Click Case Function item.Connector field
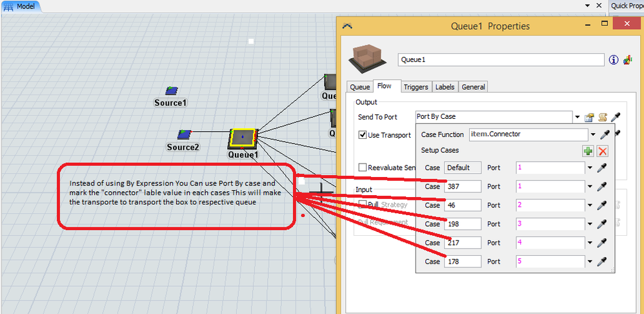Viewport: 644px width, 314px height. click(x=528, y=134)
